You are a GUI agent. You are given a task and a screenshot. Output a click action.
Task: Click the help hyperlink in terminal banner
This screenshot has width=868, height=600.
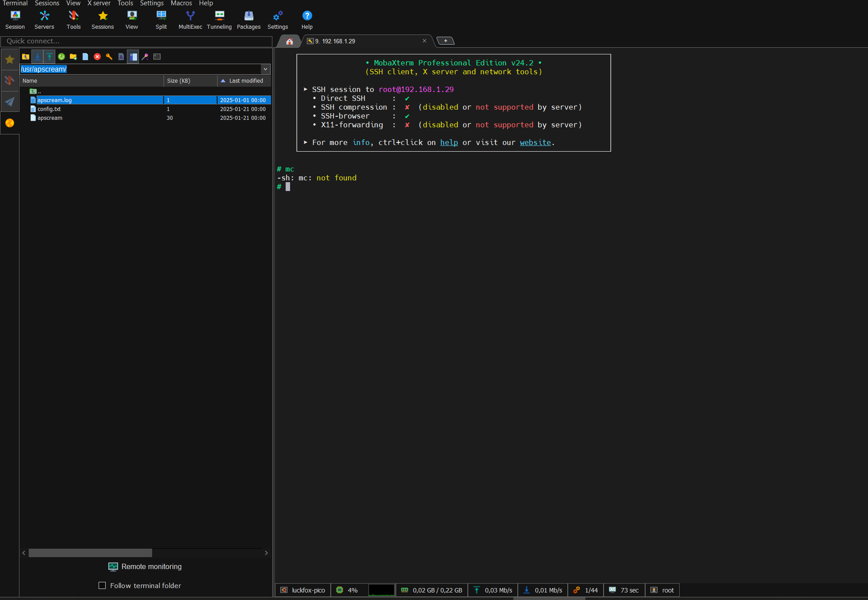tap(449, 142)
